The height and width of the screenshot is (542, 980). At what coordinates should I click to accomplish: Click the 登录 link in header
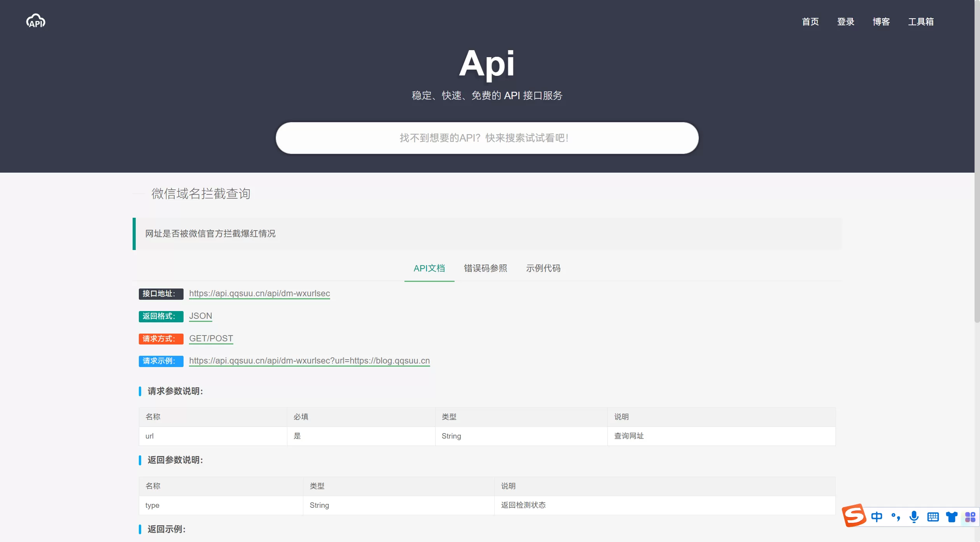(846, 22)
